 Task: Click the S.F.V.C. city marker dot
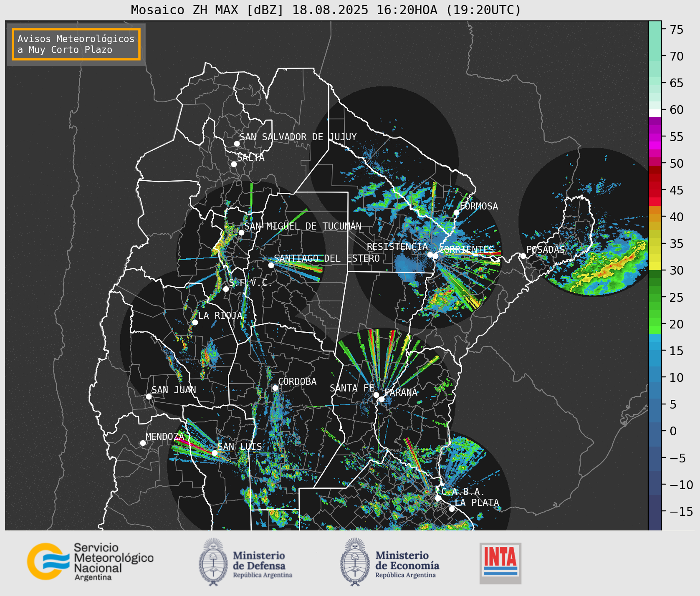tap(226, 289)
